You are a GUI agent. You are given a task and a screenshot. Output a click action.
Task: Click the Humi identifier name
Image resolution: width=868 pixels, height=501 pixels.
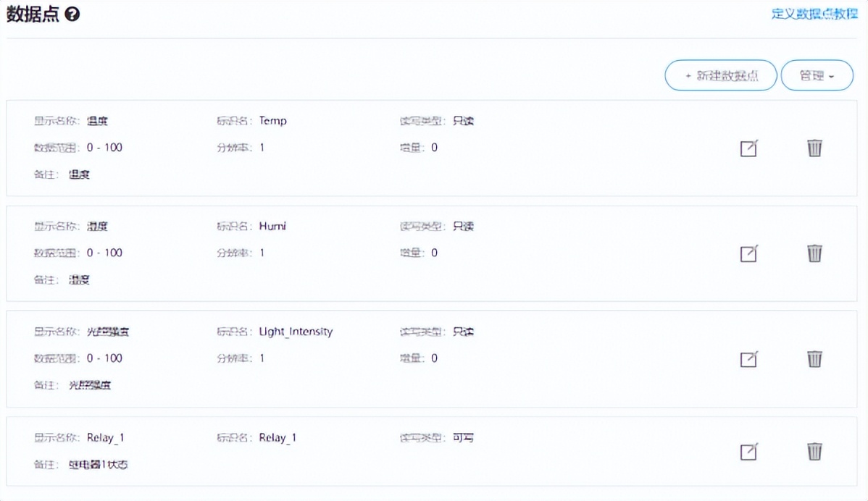pos(272,226)
